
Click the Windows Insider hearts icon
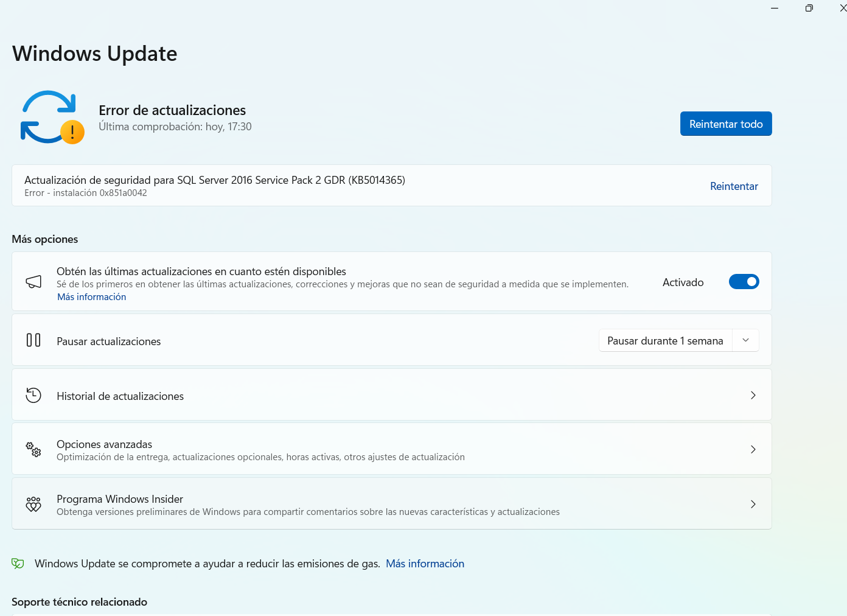[33, 504]
